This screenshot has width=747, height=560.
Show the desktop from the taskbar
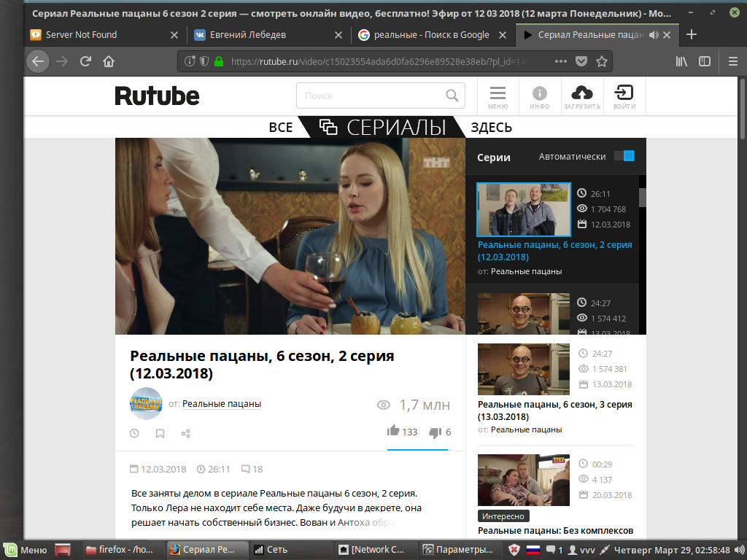[63, 550]
